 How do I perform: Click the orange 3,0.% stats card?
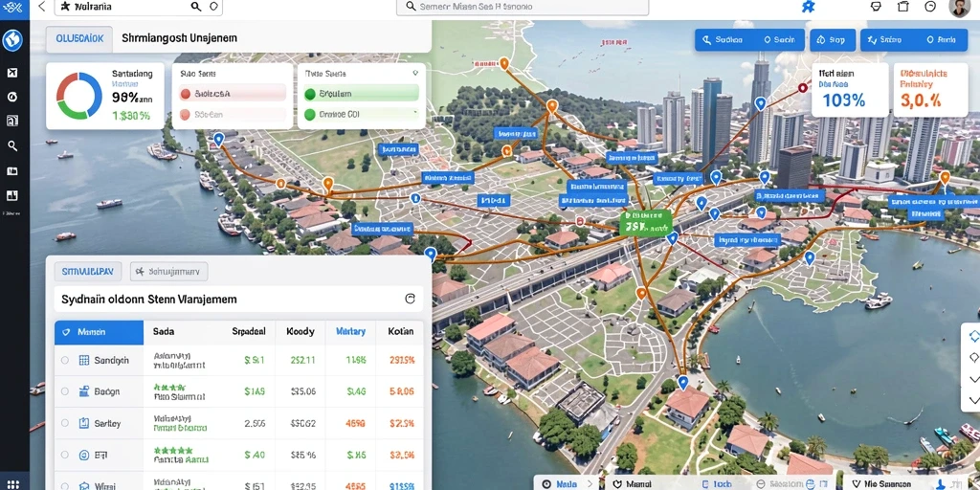930,89
